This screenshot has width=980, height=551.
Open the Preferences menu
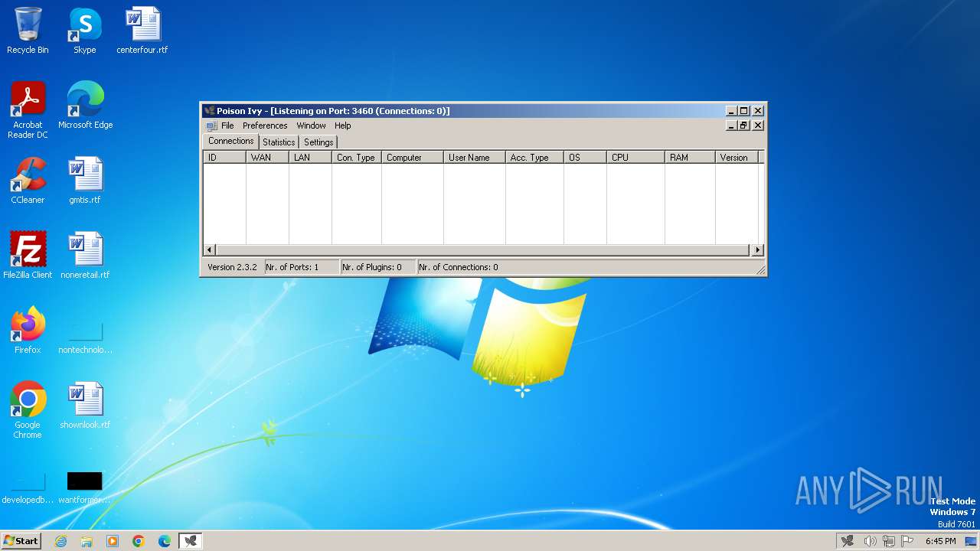265,126
